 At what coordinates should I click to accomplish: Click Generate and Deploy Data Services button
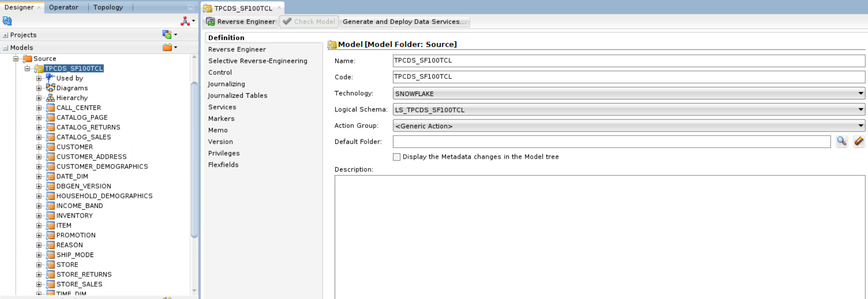coord(404,22)
